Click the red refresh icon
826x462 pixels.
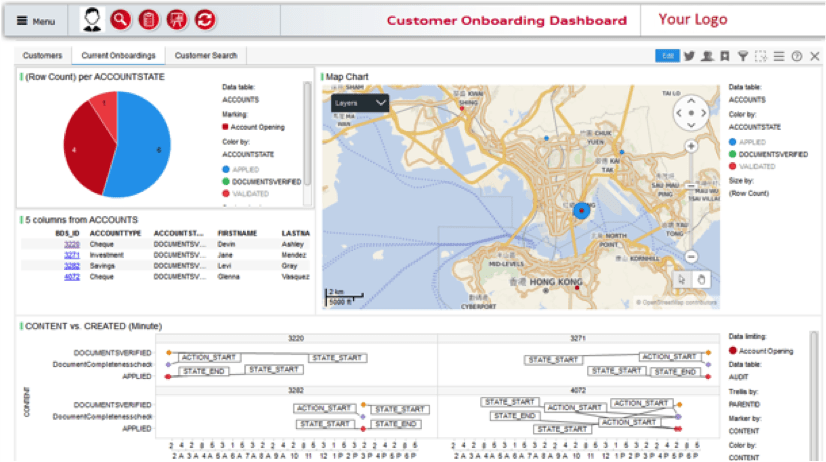(204, 20)
